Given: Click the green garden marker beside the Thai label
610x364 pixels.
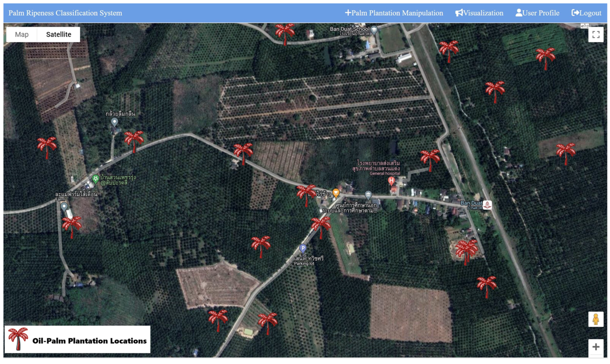Looking at the screenshot, I should coord(95,179).
